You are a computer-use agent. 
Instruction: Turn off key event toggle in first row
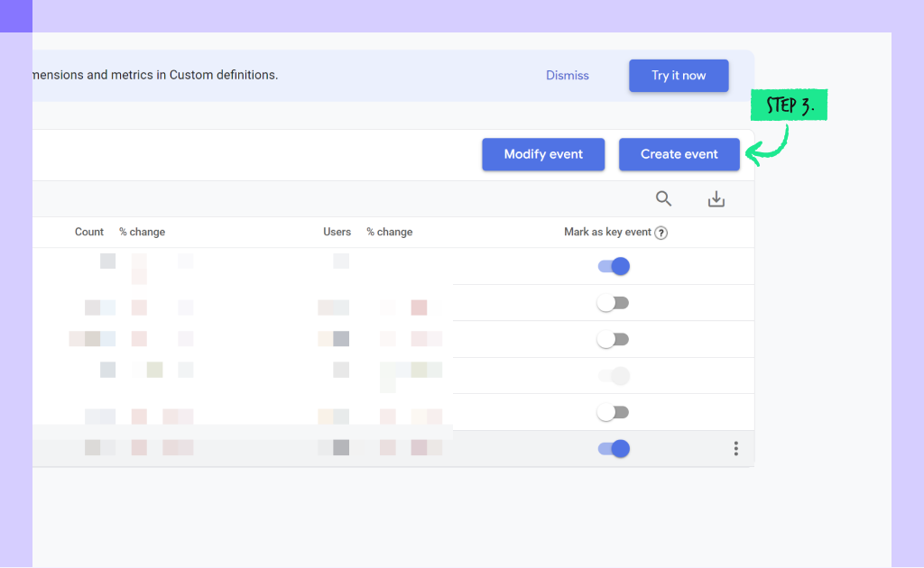614,266
